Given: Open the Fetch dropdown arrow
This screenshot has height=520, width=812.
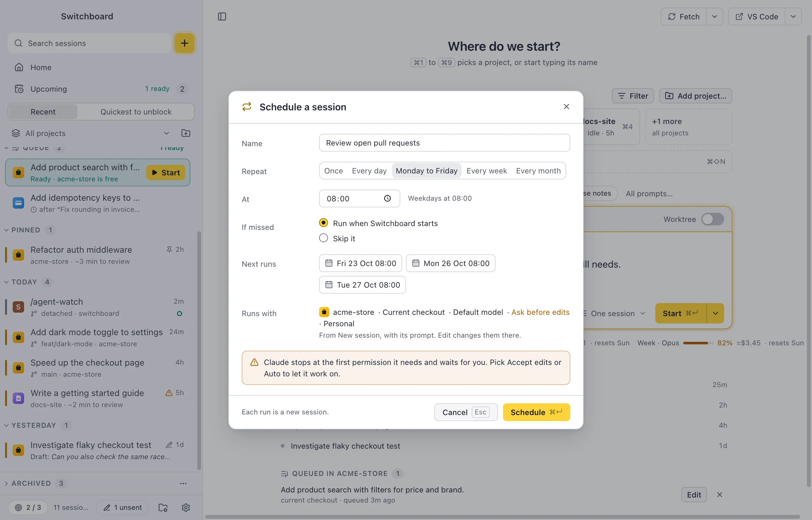Looking at the screenshot, I should point(714,16).
